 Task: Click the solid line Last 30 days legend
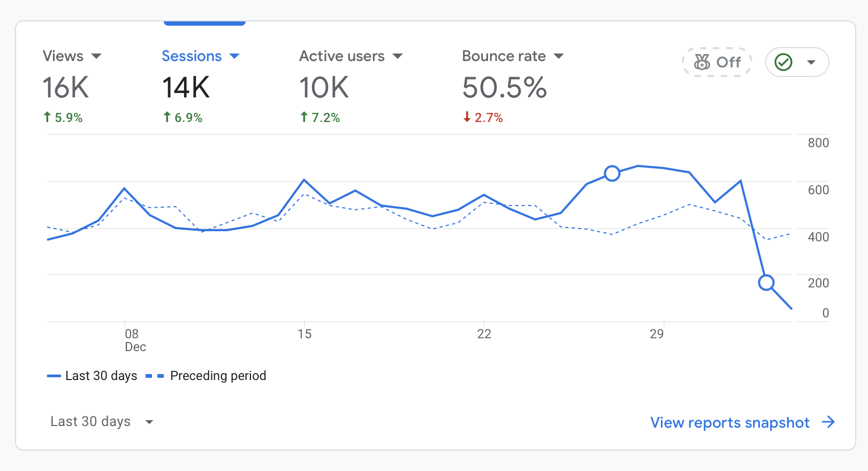(54, 376)
